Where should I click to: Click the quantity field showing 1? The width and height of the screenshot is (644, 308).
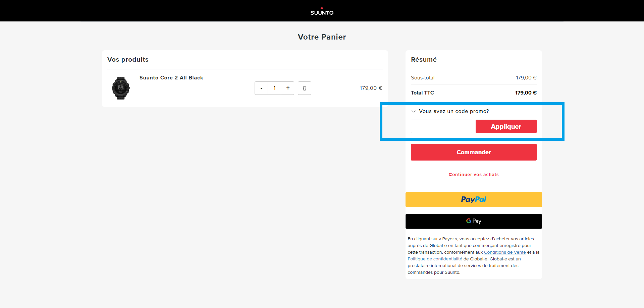coord(274,88)
